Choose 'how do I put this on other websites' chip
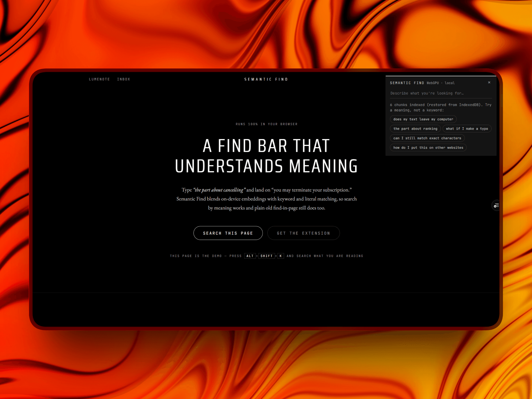 pos(428,147)
